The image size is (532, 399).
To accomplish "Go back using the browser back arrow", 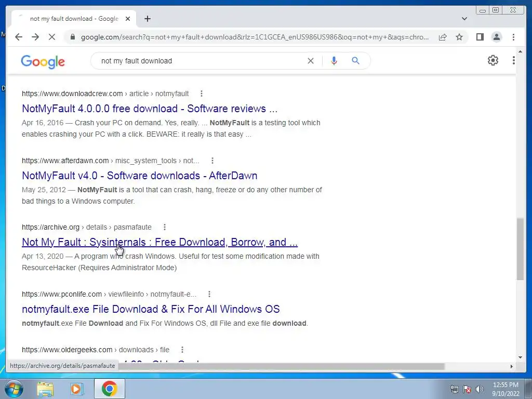I will point(19,37).
